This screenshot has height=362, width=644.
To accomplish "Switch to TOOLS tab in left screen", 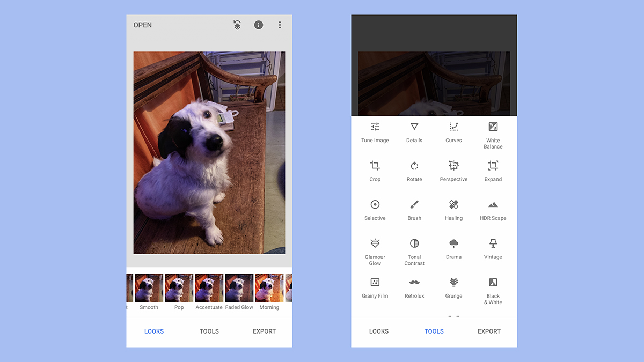I will [209, 331].
